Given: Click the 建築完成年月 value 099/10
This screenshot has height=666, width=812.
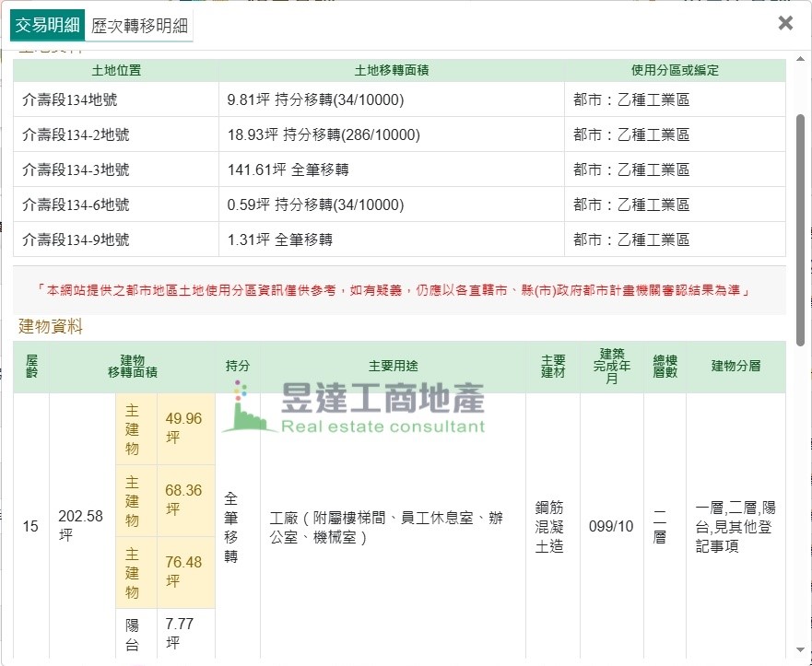Looking at the screenshot, I should point(611,527).
